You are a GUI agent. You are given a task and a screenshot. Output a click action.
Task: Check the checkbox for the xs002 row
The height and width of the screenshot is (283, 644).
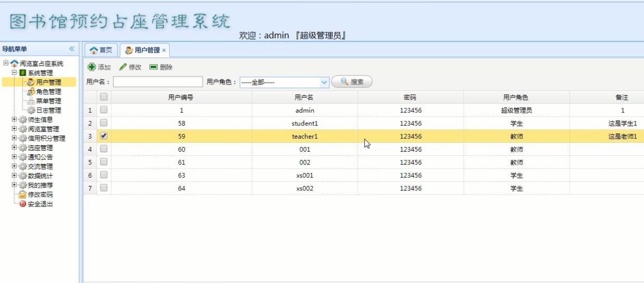point(104,188)
